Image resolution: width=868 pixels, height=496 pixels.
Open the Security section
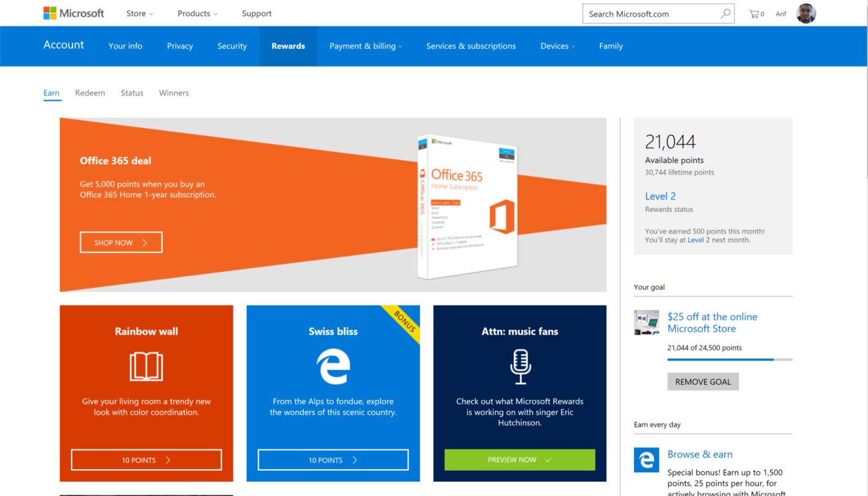click(232, 46)
